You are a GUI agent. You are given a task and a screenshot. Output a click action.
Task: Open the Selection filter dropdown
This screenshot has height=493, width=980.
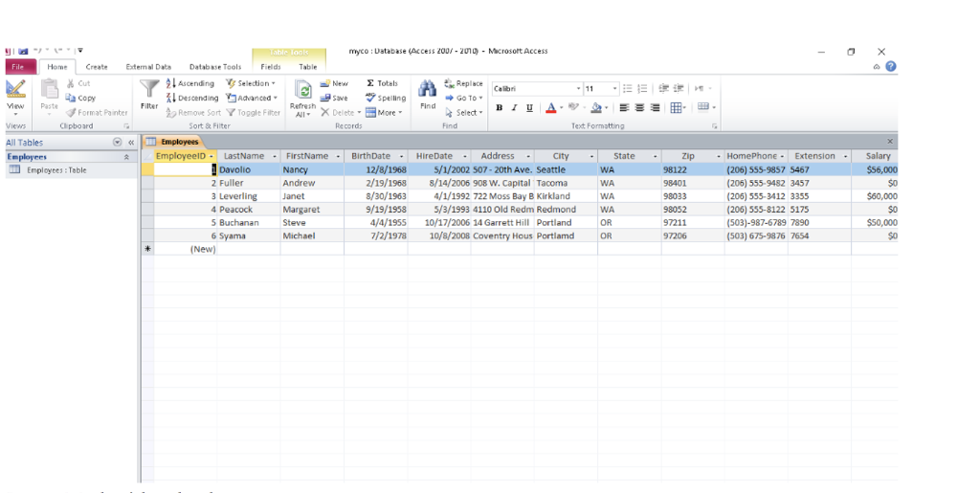pos(251,83)
